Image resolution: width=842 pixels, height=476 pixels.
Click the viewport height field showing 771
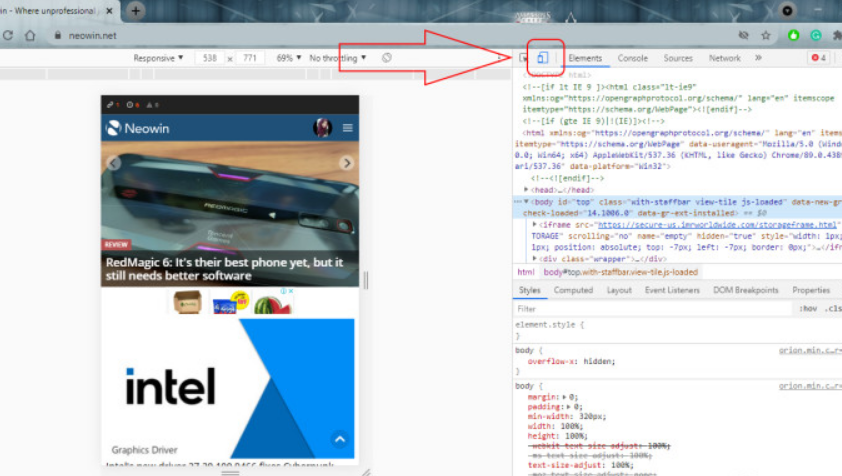(x=250, y=57)
